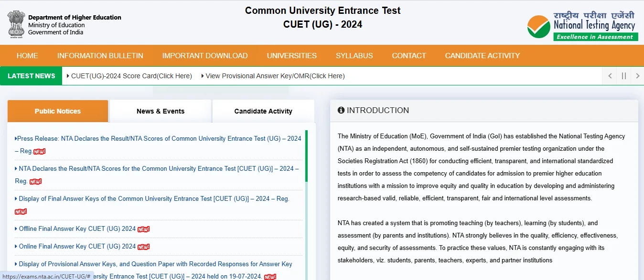Open Display of Final Answer Keys notice
The image size is (644, 280).
click(154, 198)
